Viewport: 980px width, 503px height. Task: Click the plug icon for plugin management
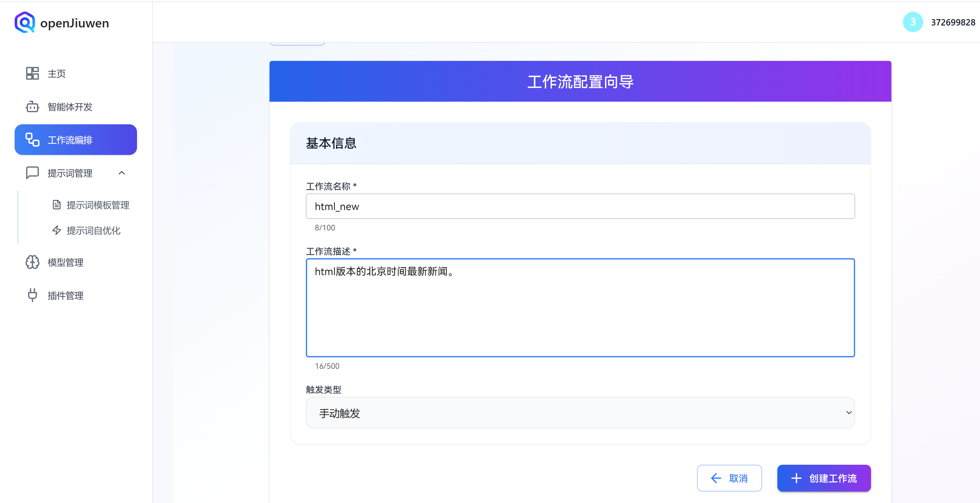(x=32, y=295)
